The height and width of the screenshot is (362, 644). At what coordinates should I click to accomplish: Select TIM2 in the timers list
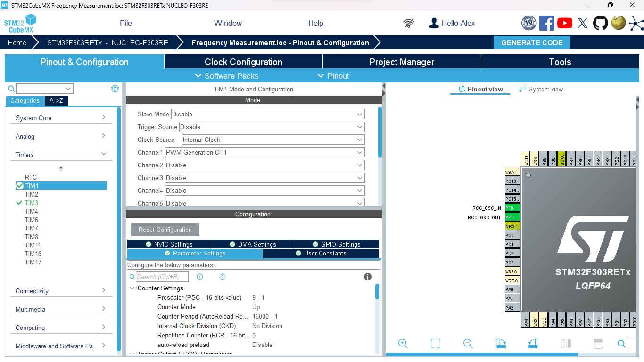point(32,194)
